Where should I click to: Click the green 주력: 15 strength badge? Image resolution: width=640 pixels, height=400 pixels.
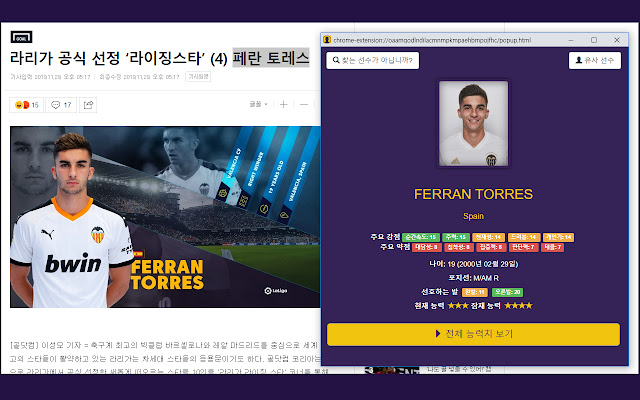(456, 237)
